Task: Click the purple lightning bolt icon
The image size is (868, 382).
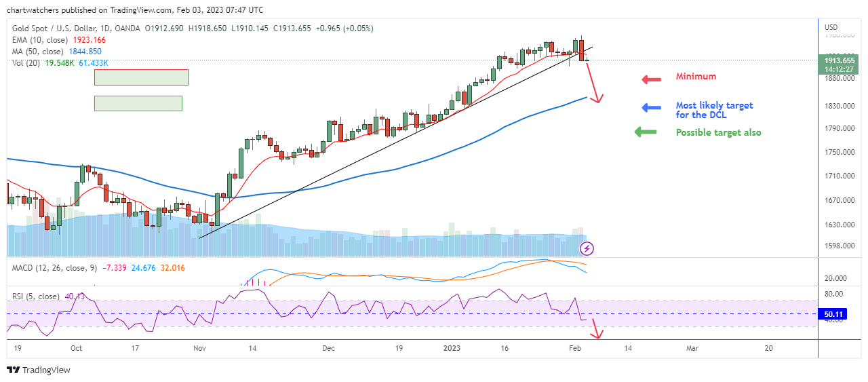Action: coord(588,248)
